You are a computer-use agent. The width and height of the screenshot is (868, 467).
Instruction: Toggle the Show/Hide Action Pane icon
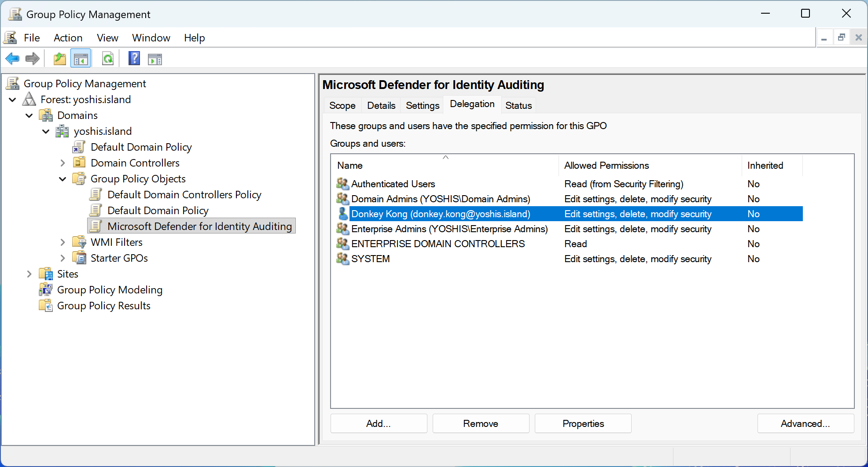[x=155, y=59]
